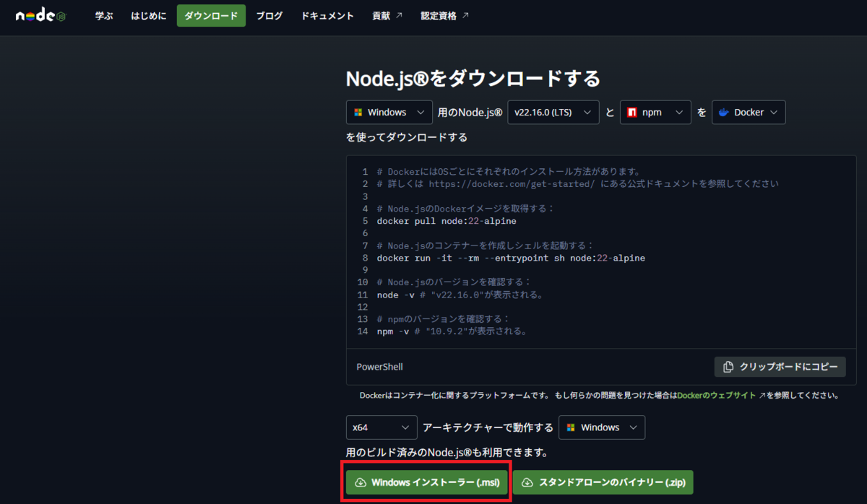867x504 pixels.
Task: Select the ダウンロード nav tab
Action: pyautogui.click(x=211, y=16)
